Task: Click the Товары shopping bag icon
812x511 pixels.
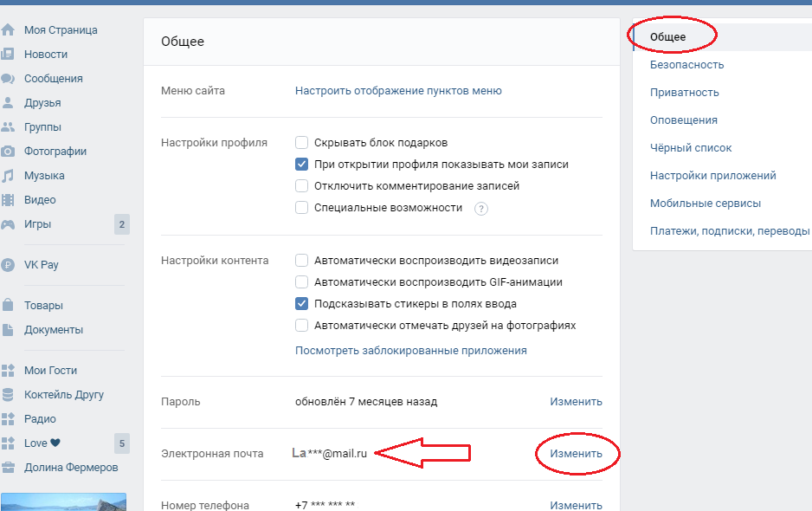Action: click(x=8, y=306)
